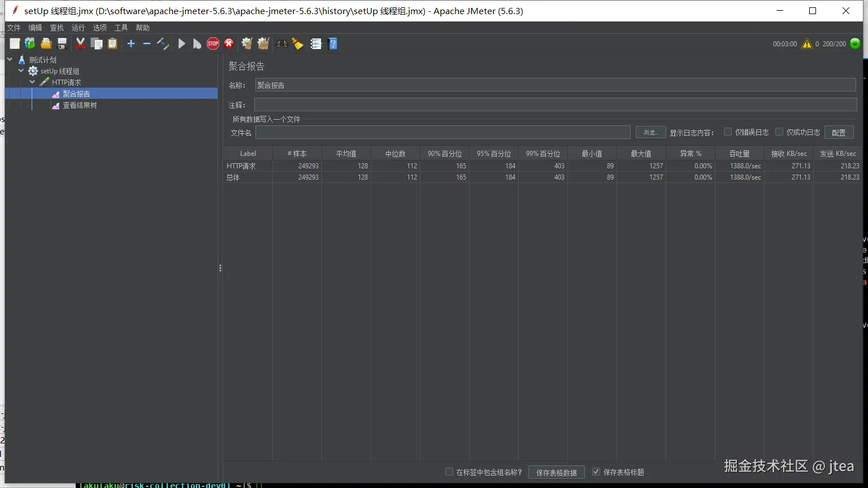The image size is (868, 488).
Task: Copy the selected element via Copy icon
Action: (97, 43)
